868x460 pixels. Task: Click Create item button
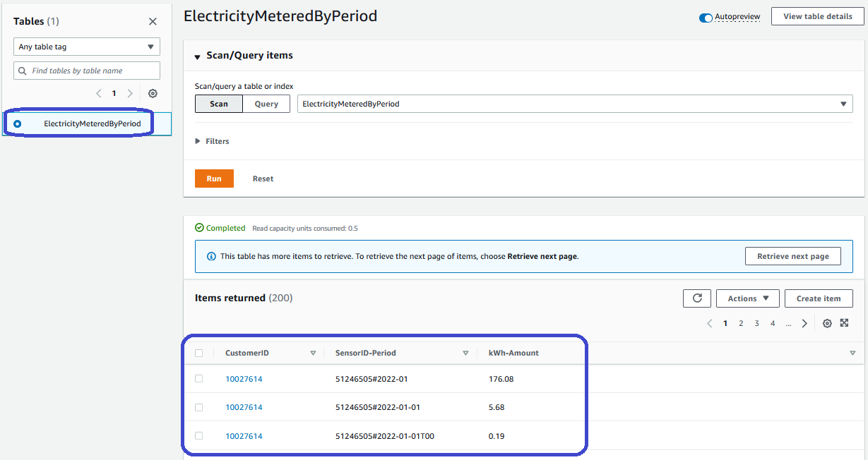point(819,298)
